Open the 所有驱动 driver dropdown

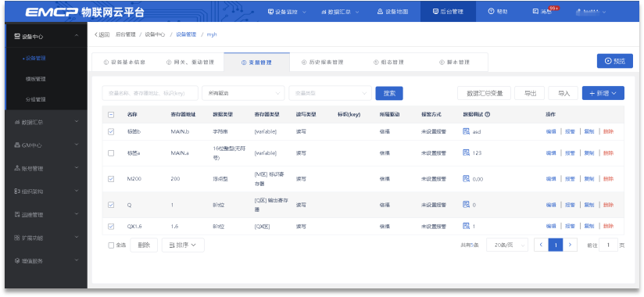pyautogui.click(x=243, y=93)
